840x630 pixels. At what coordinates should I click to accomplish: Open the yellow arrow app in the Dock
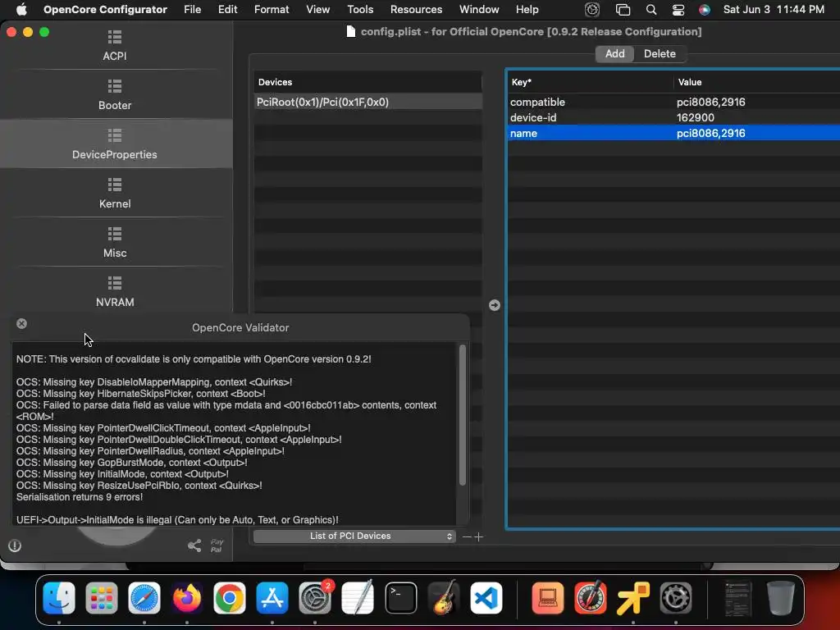click(x=632, y=597)
